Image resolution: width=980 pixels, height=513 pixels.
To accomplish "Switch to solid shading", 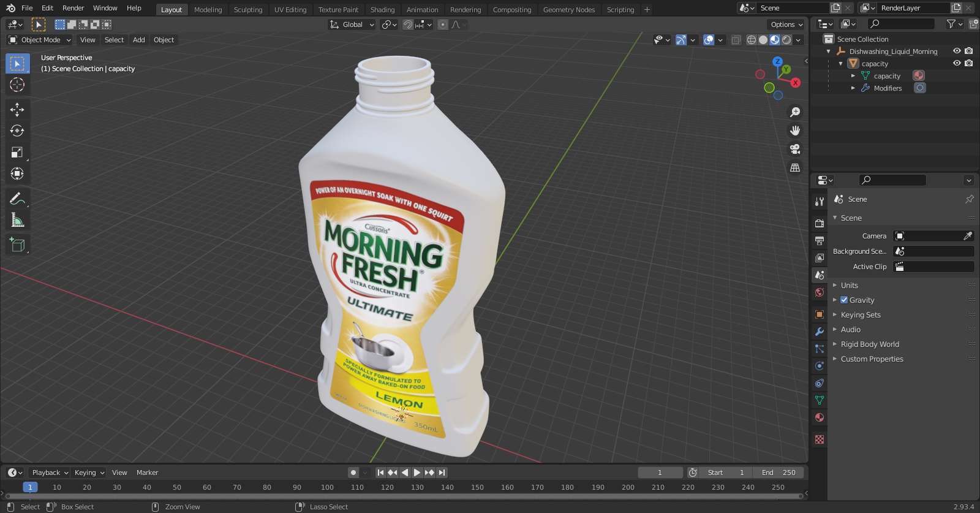I will (x=763, y=40).
